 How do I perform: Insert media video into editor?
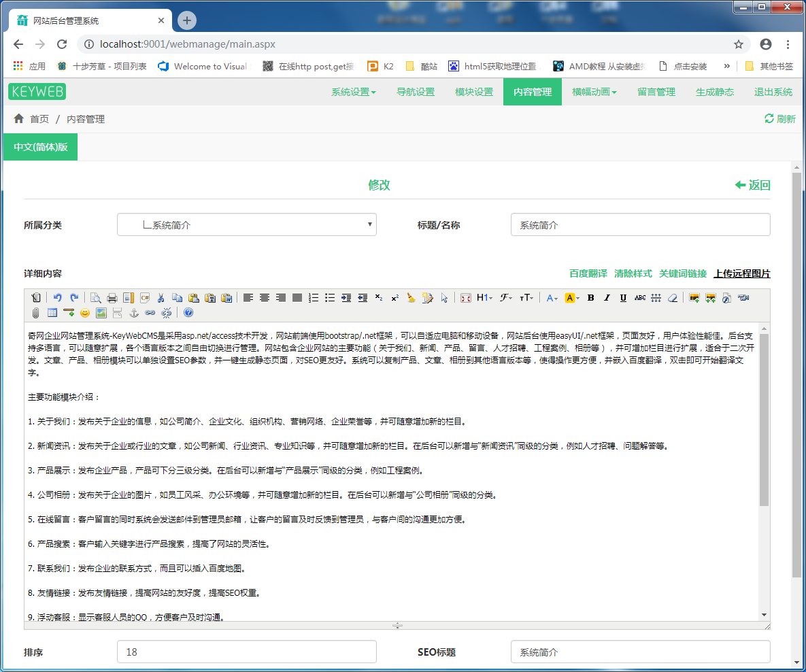coord(743,298)
